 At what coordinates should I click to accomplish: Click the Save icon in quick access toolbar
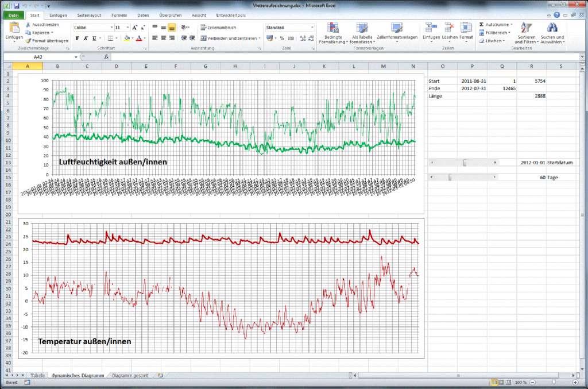tap(17, 6)
